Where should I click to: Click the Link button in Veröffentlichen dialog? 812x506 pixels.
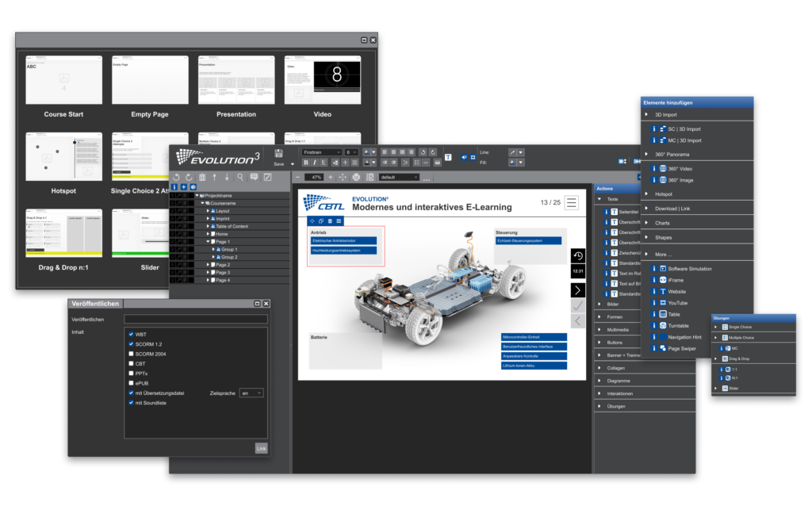(x=261, y=449)
